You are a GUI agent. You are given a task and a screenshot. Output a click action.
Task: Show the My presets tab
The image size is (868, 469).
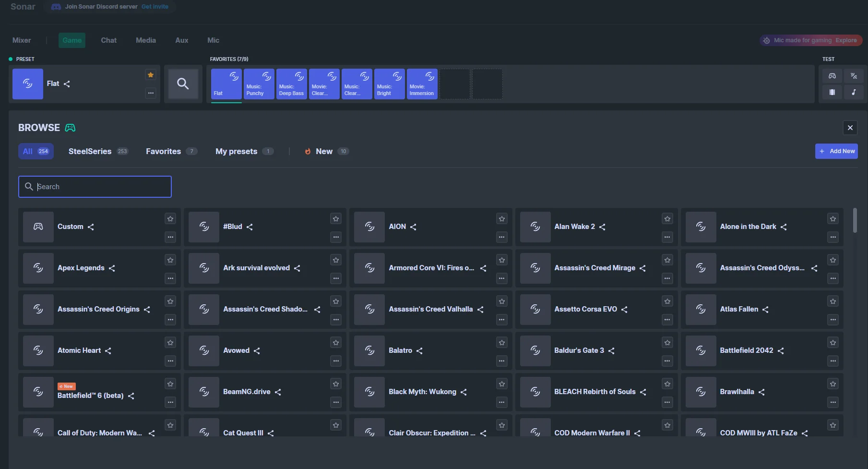pos(245,152)
